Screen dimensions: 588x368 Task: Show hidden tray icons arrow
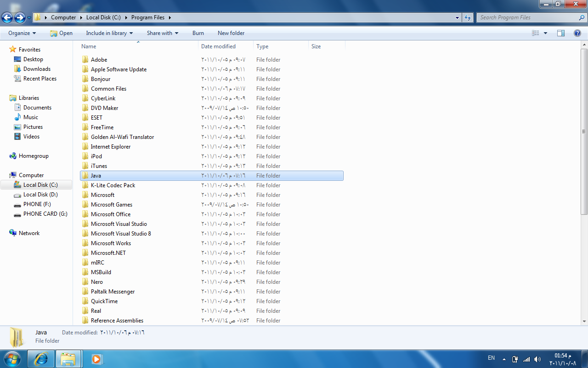coord(504,359)
